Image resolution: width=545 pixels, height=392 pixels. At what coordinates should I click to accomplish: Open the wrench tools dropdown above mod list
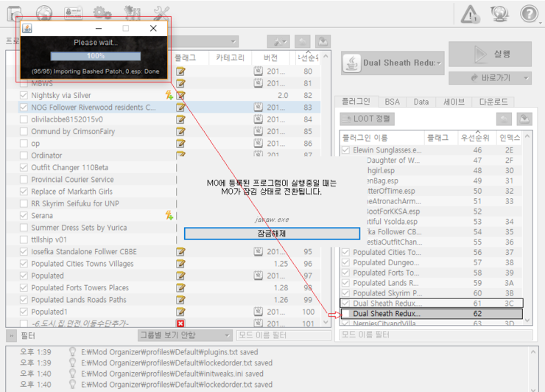278,42
